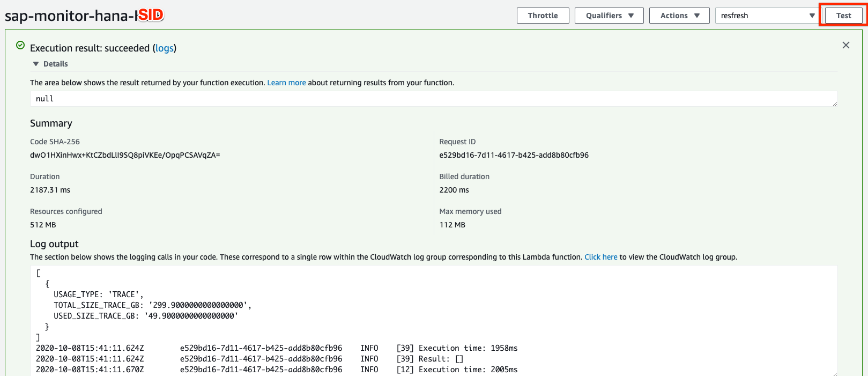Screen dimensions: 868x376
Task: Open the Actions dropdown menu
Action: (x=679, y=16)
